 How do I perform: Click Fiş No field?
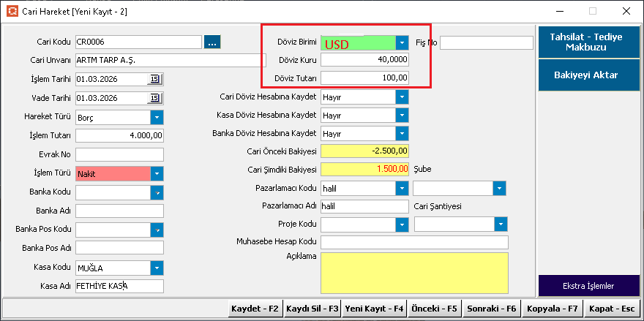click(x=486, y=42)
